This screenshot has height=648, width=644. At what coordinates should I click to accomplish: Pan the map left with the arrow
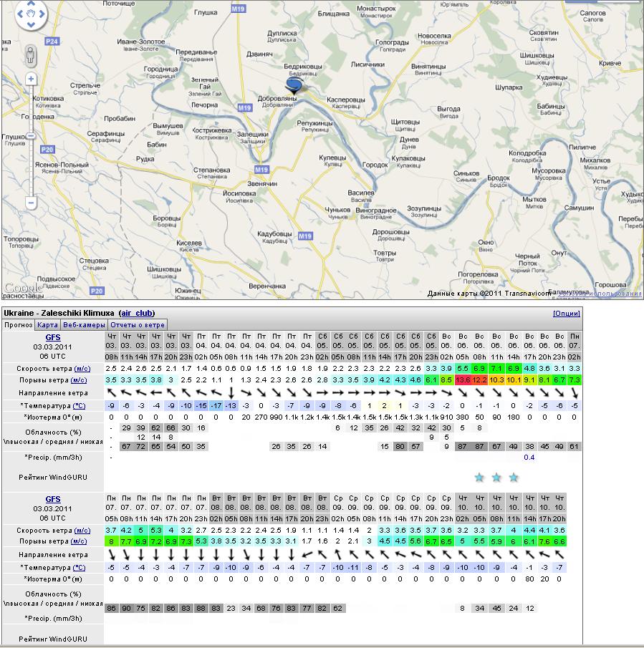(x=19, y=14)
